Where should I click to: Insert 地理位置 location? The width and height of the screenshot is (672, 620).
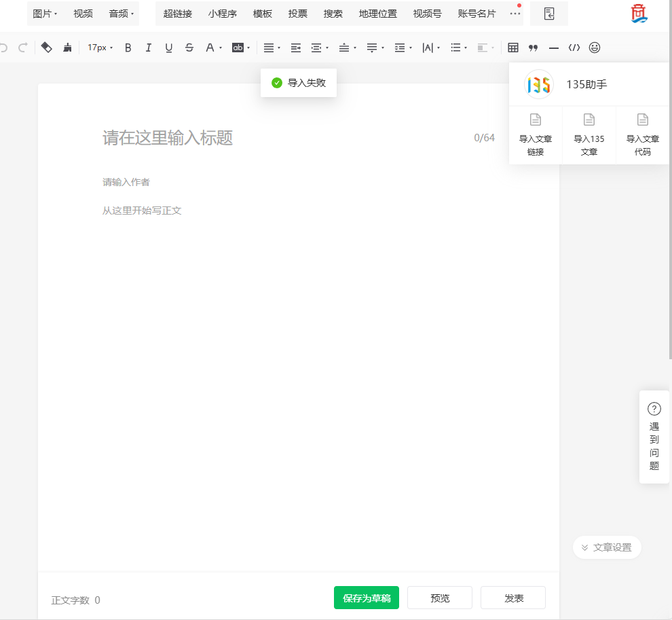pos(378,14)
